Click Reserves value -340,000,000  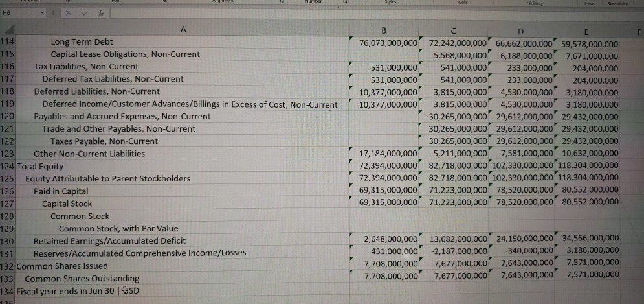click(530, 250)
